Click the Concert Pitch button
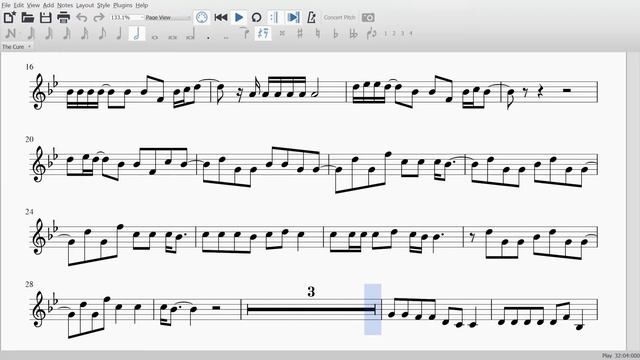 [339, 18]
